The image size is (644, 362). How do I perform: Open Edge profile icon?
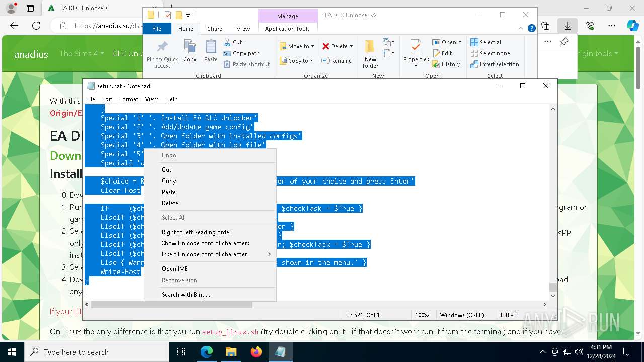point(11,8)
